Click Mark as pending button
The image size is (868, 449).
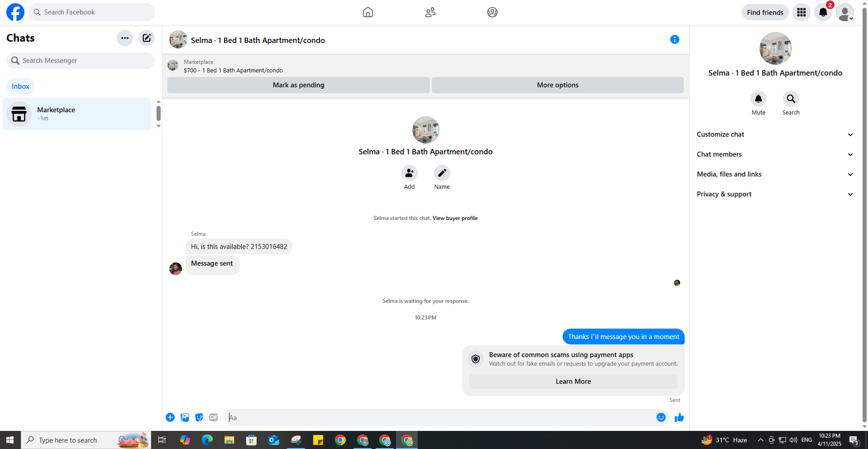coord(299,85)
